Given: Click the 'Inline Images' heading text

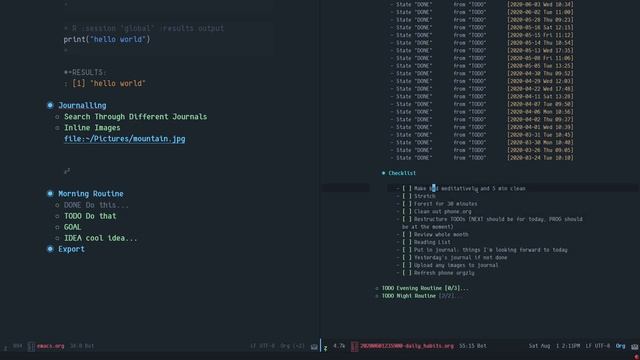Looking at the screenshot, I should (x=92, y=128).
